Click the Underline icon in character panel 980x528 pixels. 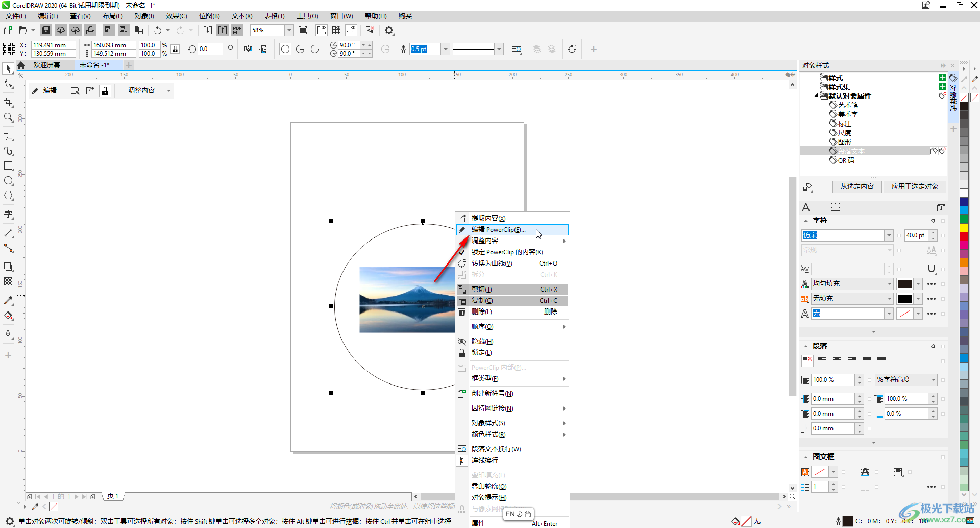click(x=932, y=269)
